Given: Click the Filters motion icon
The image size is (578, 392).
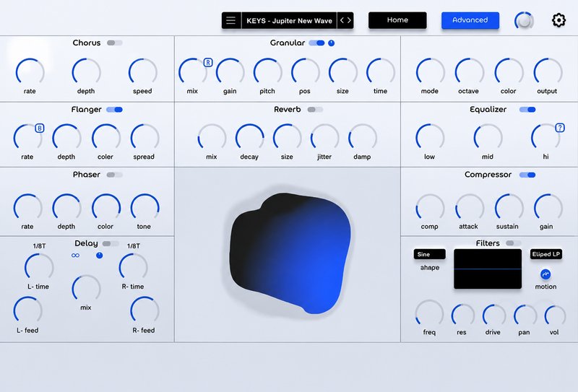Looking at the screenshot, I should pyautogui.click(x=545, y=274).
